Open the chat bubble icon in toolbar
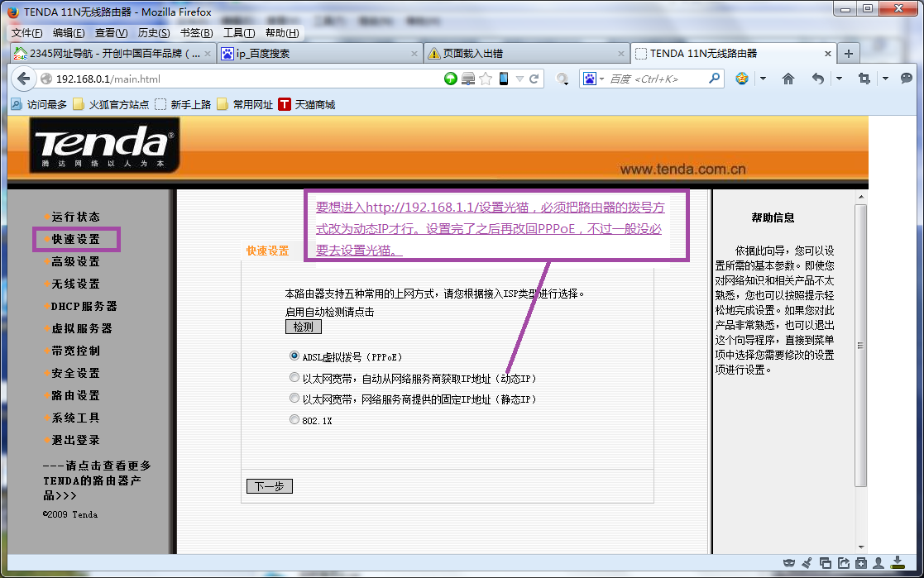 tap(907, 79)
